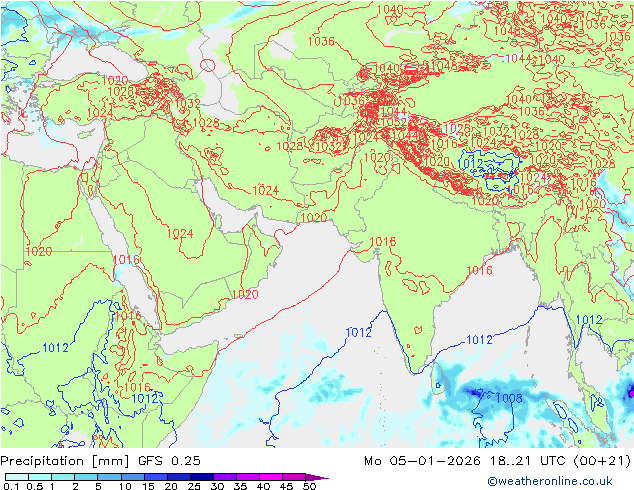Click the small red circle isobar north of Caspian
This screenshot has height=490, width=634.
(x=208, y=65)
